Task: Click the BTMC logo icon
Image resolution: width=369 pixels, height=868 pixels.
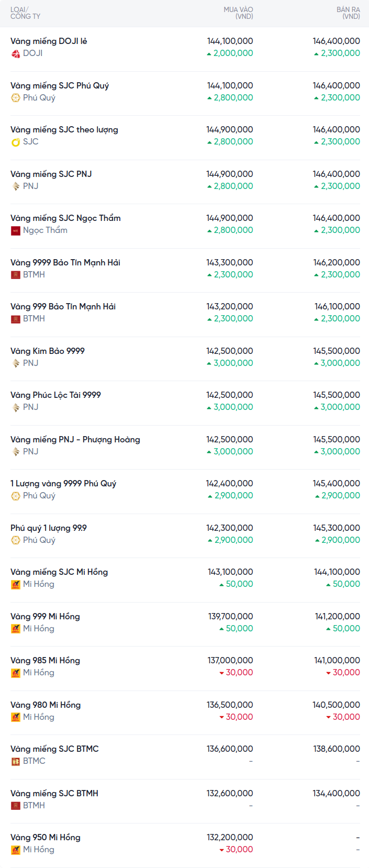Action: (16, 761)
